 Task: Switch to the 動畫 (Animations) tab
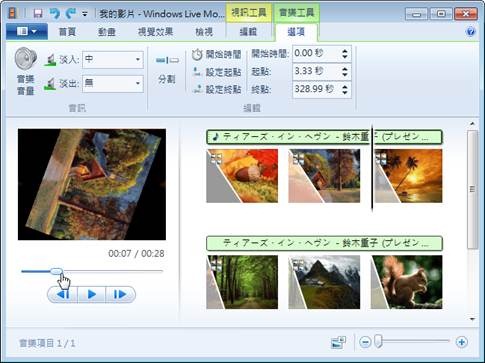107,32
